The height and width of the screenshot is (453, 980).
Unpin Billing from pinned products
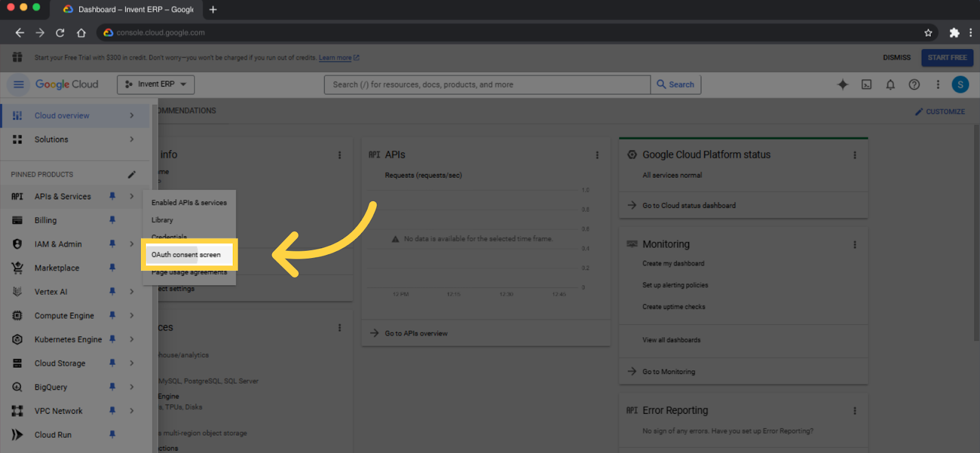(112, 219)
